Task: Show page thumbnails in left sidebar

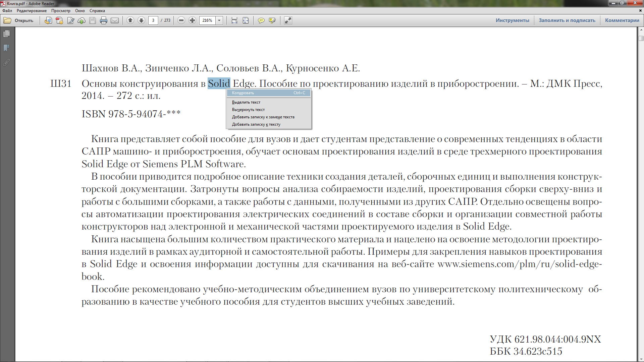Action: click(x=6, y=34)
